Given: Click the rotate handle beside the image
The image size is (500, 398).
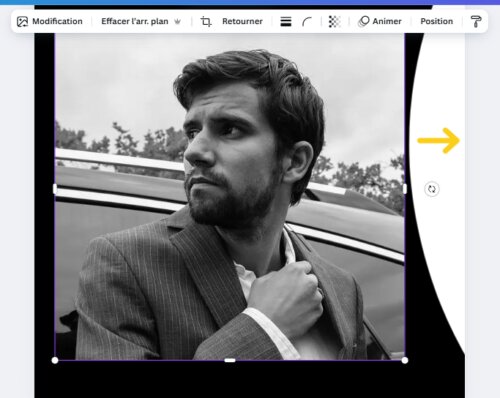Looking at the screenshot, I should pos(432,189).
